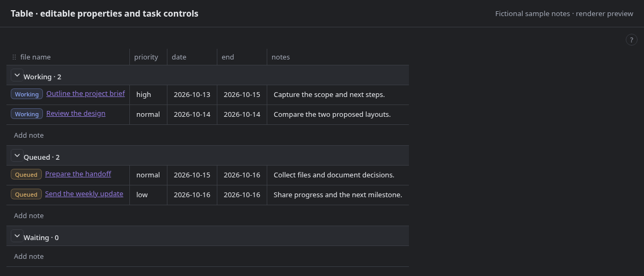Screen dimensions: 644x276
Task: Edit note 'Share progress and the next milestone.'
Action: (x=338, y=195)
